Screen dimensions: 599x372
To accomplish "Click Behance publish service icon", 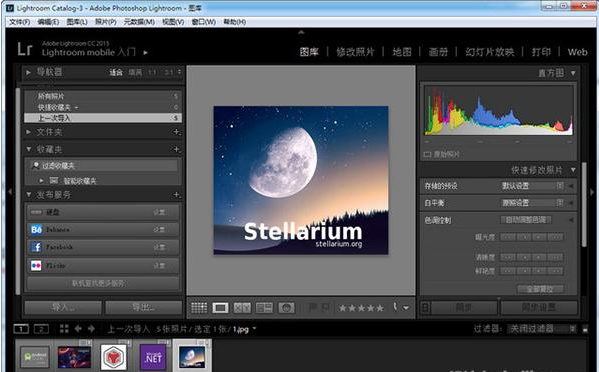I will (36, 230).
